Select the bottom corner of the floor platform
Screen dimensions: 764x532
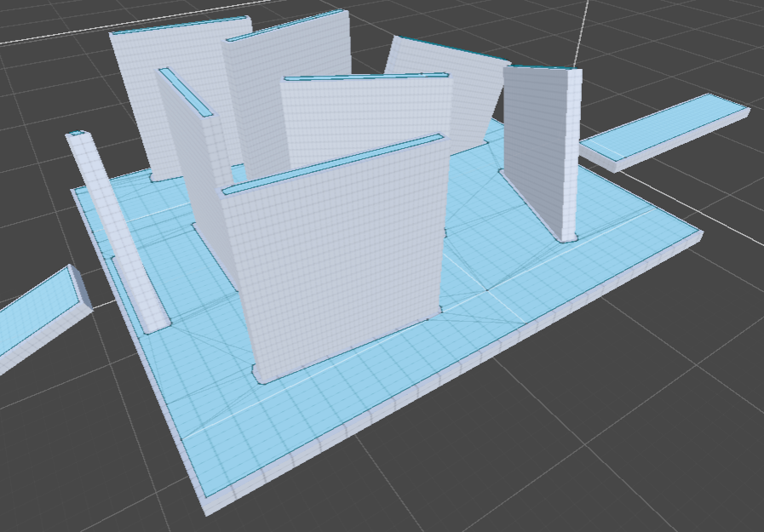coord(207,505)
